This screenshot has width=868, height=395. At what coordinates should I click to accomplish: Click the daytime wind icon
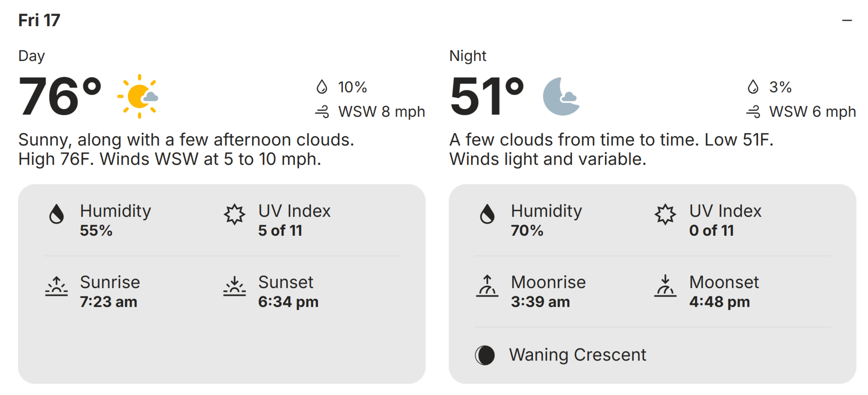tap(322, 112)
